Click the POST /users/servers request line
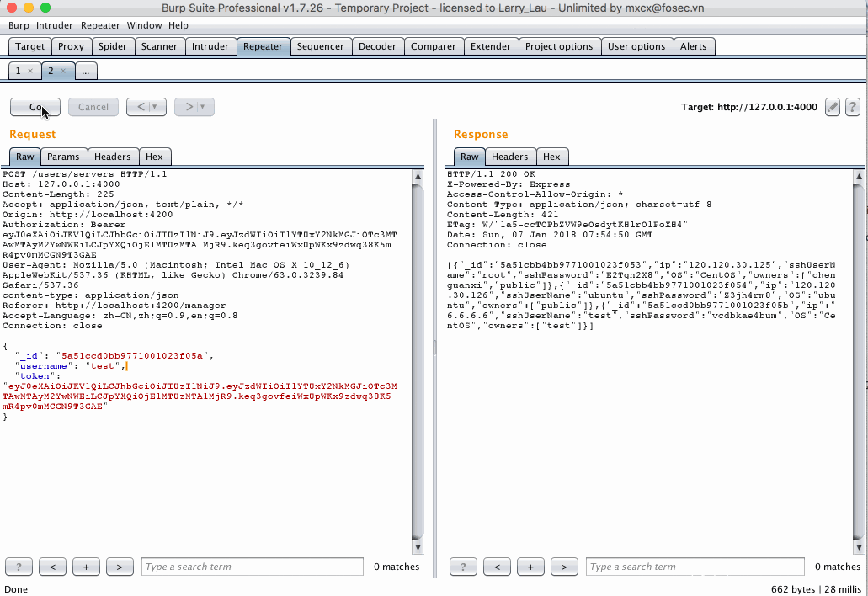This screenshot has height=596, width=868. [85, 174]
